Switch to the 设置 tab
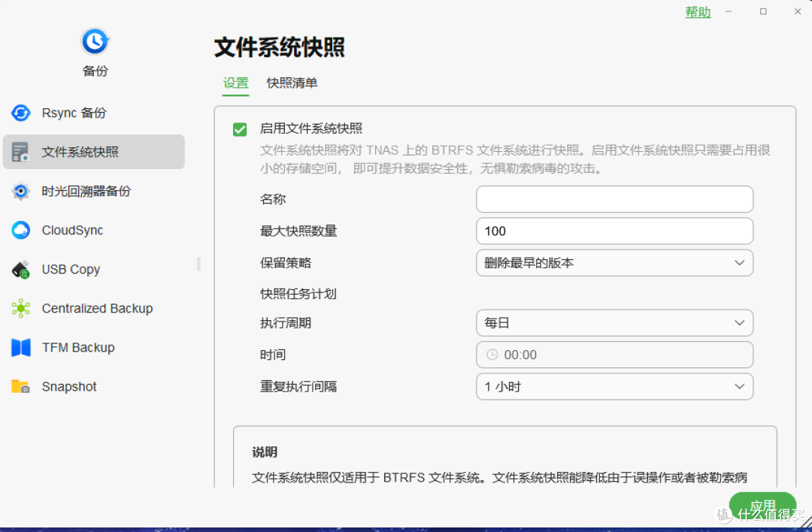 point(235,83)
